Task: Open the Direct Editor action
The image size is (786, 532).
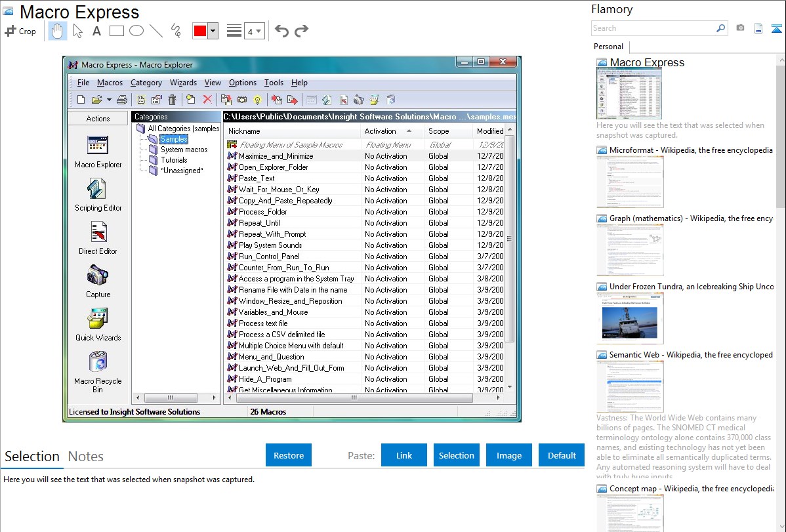Action: point(98,239)
